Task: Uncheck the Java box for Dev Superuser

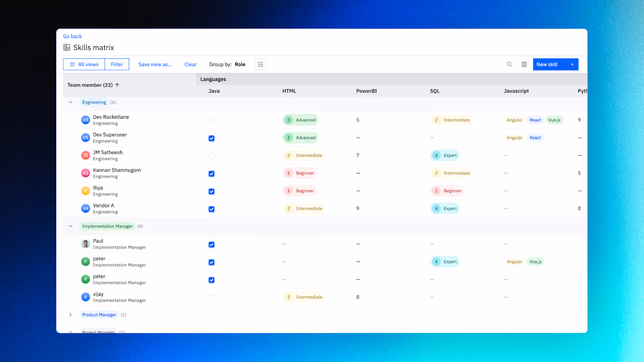Action: 211,138
